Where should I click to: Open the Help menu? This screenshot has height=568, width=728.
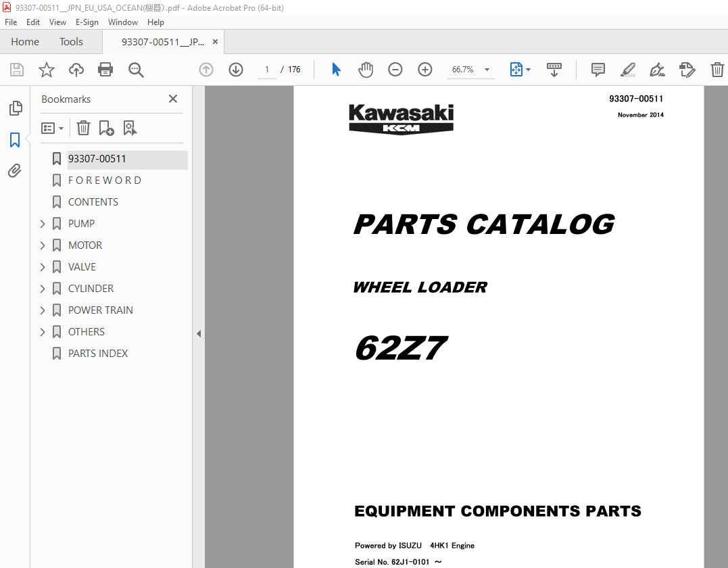(x=155, y=22)
